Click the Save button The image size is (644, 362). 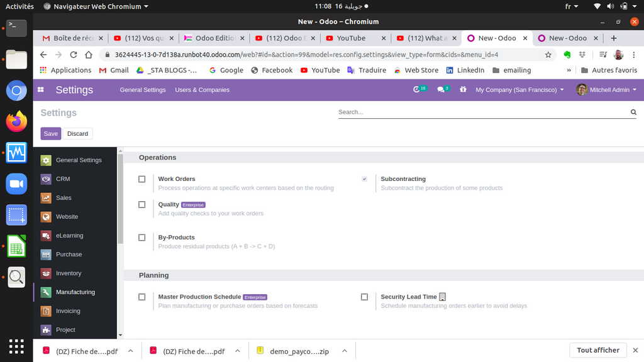coord(51,134)
